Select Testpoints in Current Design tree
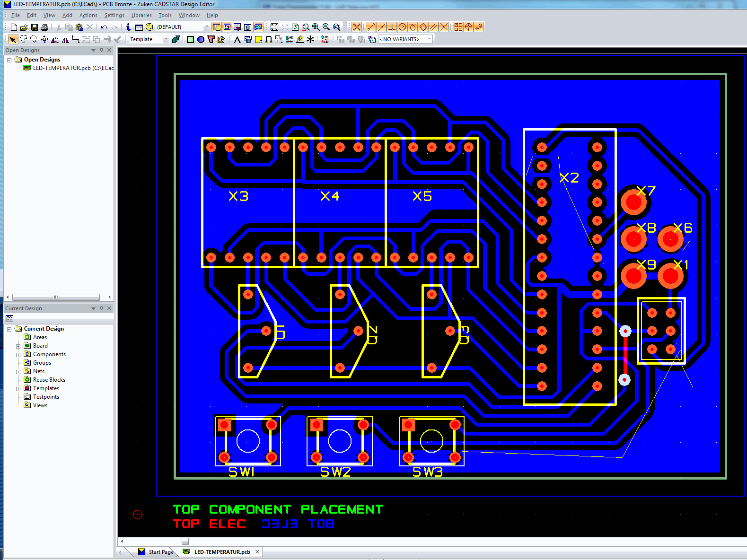 [x=46, y=397]
